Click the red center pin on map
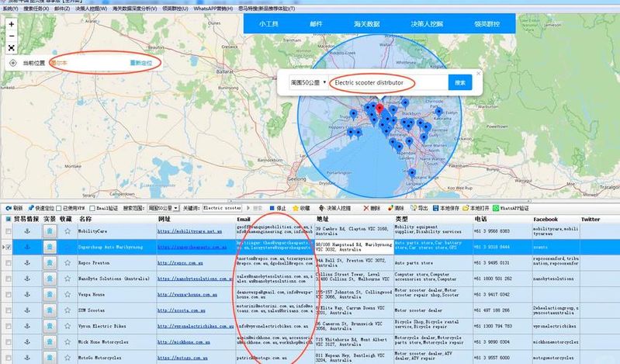Screen dimensions: 620x364 coord(379,109)
